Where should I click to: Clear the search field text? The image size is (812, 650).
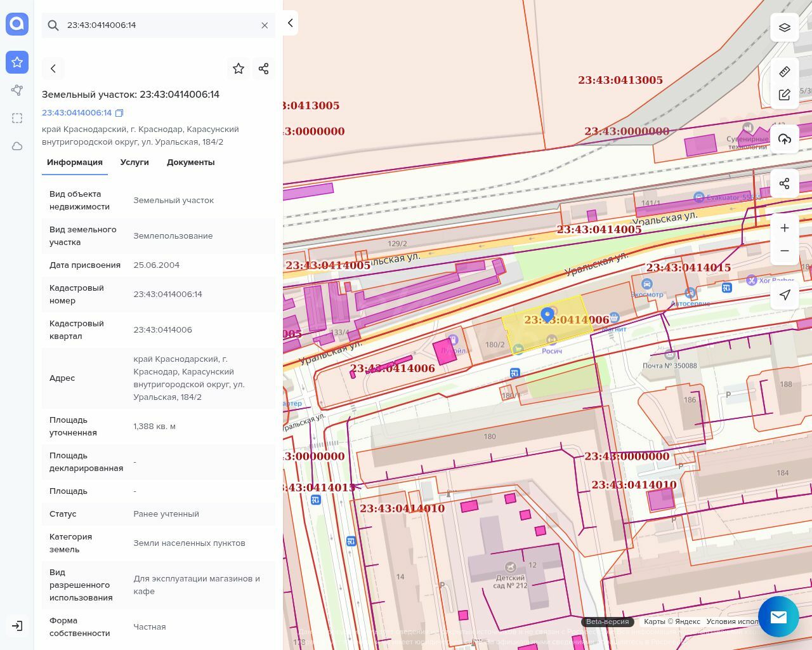click(x=265, y=25)
